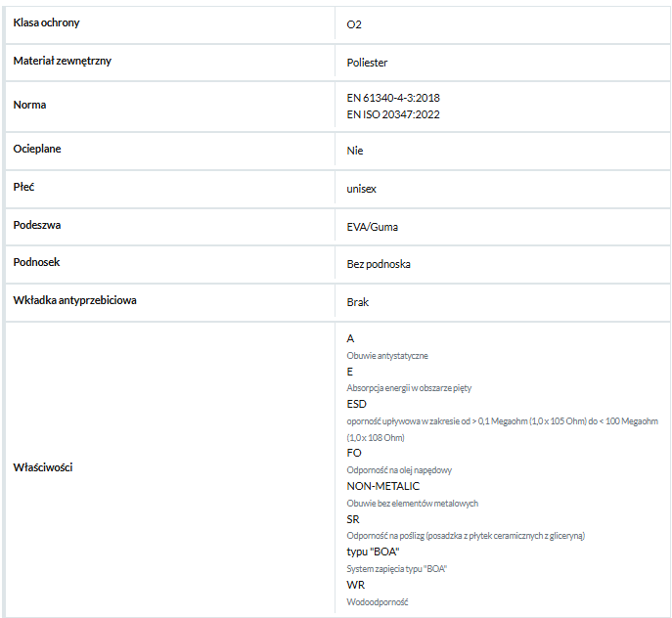Select the Poliester material value
This screenshot has height=618, width=672.
point(367,63)
